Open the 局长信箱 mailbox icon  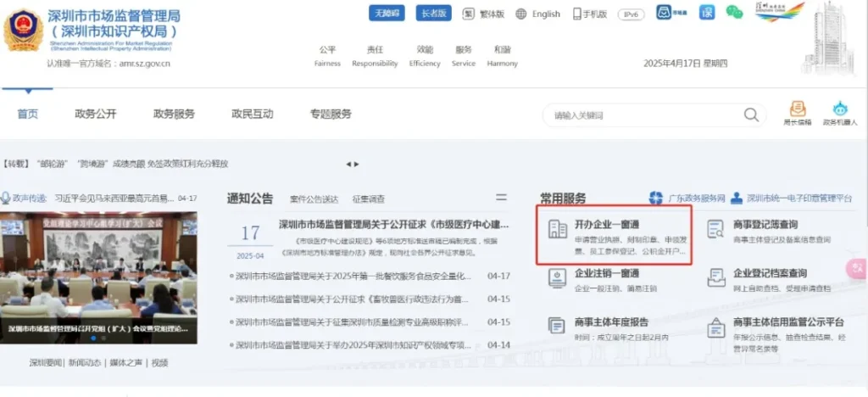(x=797, y=109)
